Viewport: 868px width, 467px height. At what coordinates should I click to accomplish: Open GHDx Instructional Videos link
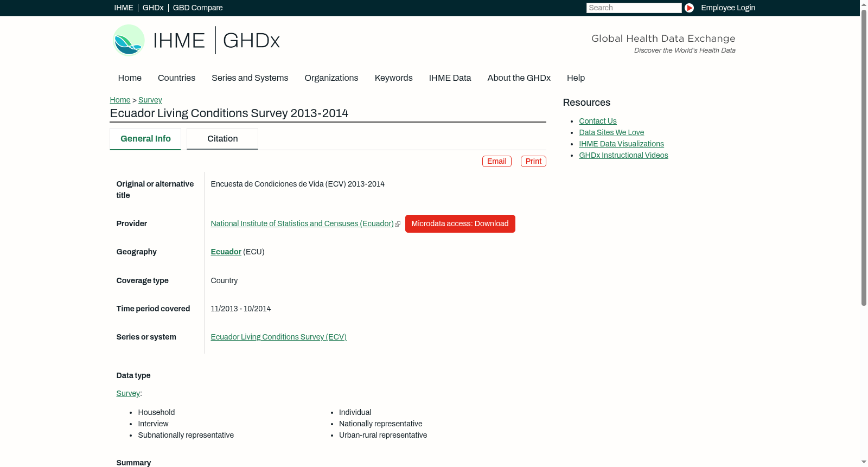[623, 155]
